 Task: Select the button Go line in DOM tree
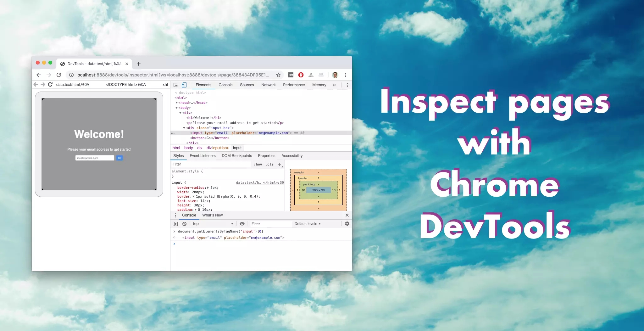tap(210, 138)
